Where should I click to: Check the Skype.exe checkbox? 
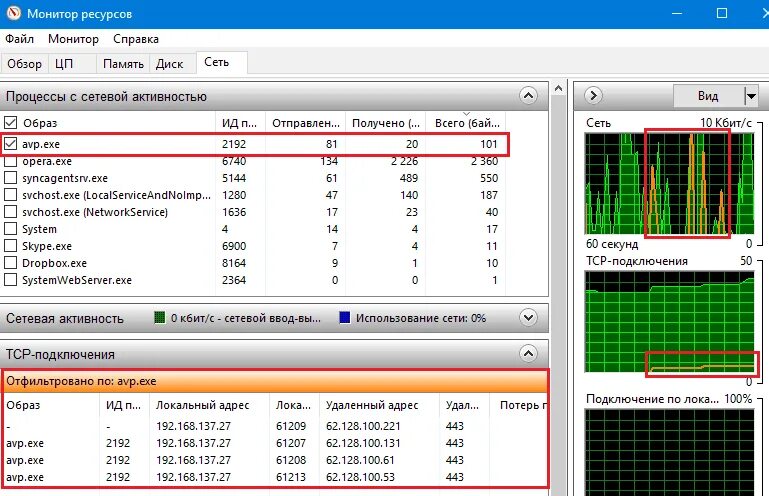coord(10,246)
